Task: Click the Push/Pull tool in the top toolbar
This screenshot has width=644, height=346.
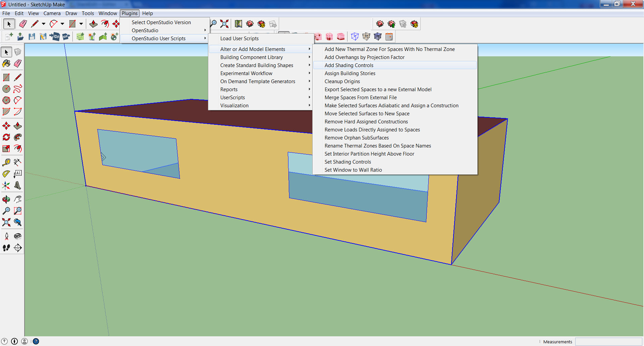Action: tap(94, 24)
